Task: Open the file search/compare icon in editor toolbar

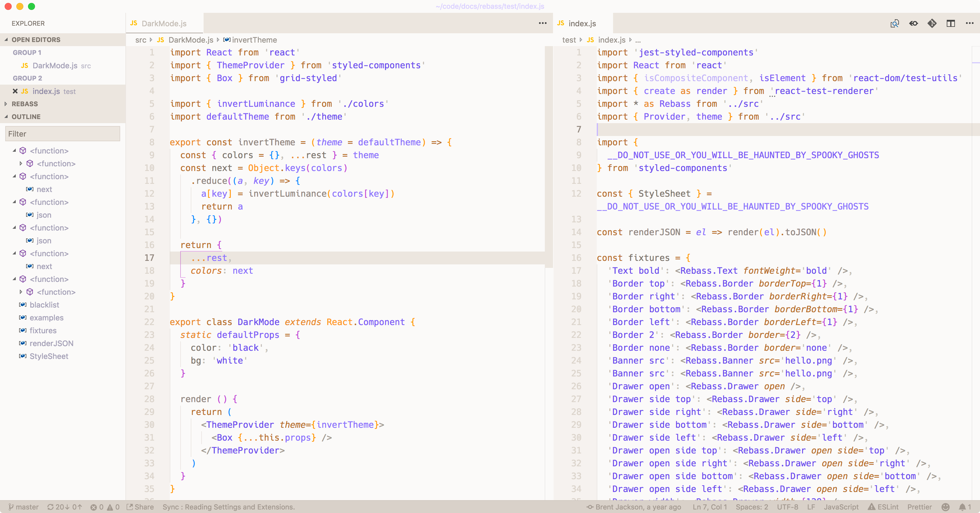Action: 895,24
